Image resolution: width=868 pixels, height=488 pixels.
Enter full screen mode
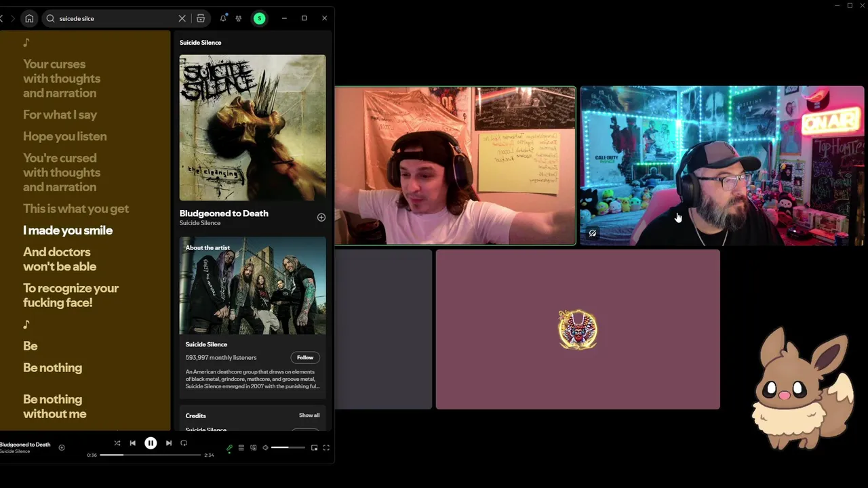coord(326,448)
